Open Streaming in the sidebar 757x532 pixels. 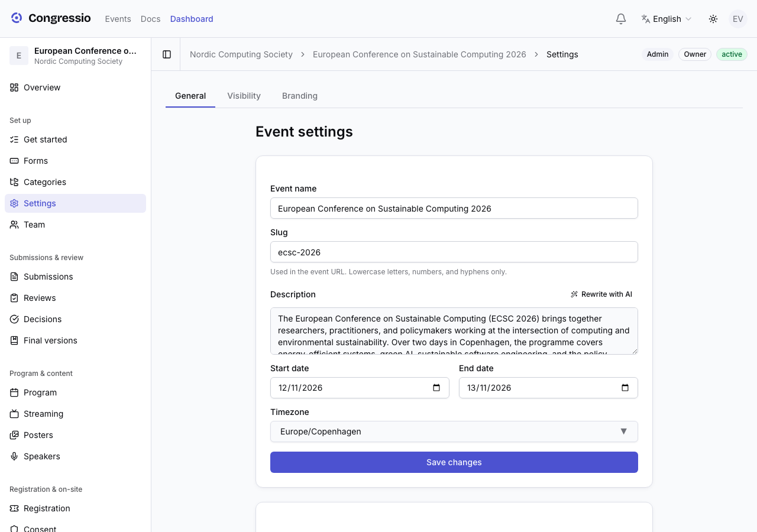click(75, 414)
